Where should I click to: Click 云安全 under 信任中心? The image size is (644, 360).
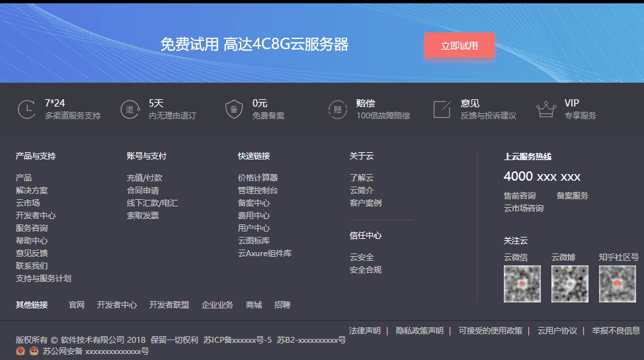pyautogui.click(x=362, y=257)
